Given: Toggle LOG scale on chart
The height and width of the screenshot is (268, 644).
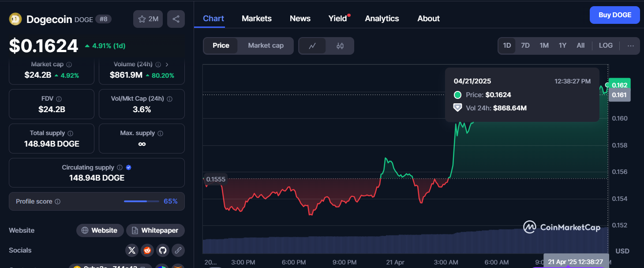Looking at the screenshot, I should (x=606, y=45).
